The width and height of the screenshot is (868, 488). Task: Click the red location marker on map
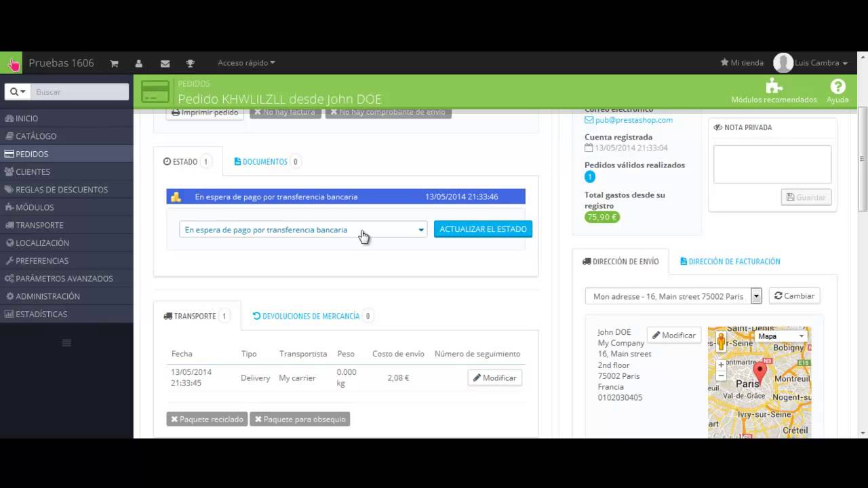coord(760,374)
